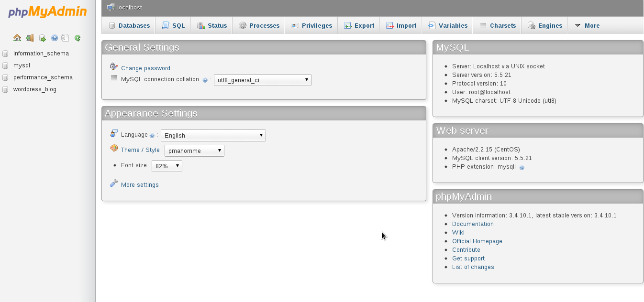Click the wrench icon beside More settings

coord(114,183)
